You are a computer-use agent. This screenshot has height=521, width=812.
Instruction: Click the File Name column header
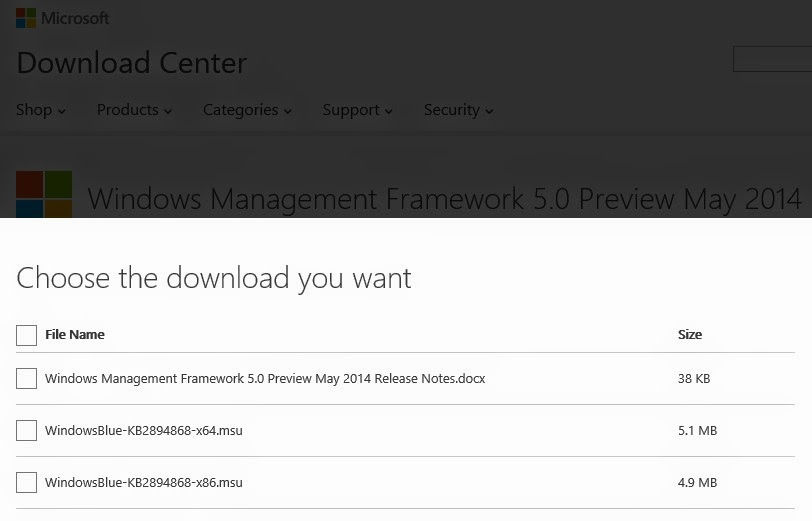pos(75,335)
